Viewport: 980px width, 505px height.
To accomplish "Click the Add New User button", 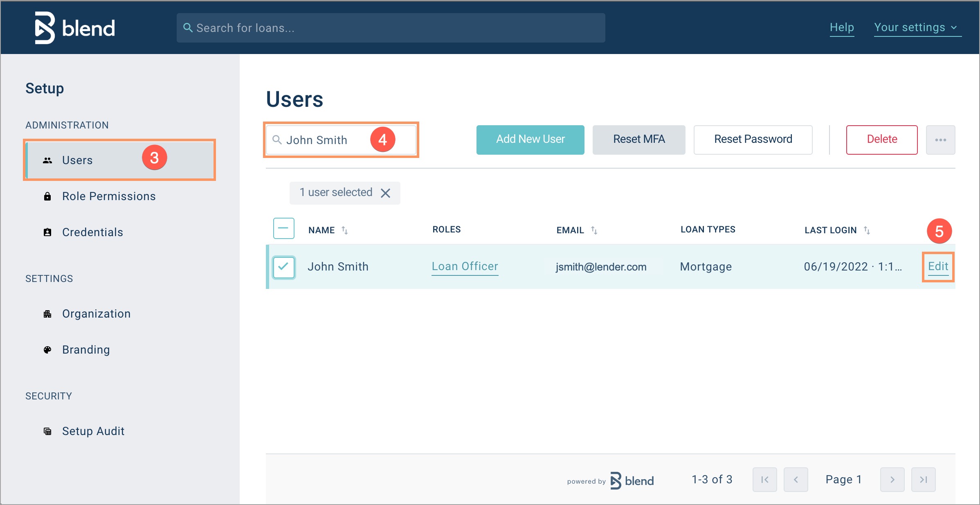I will pos(530,140).
